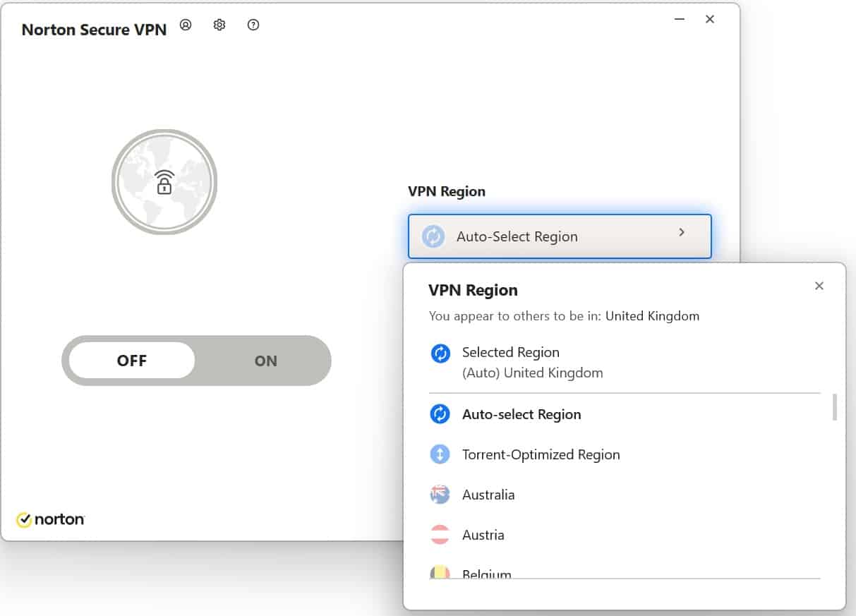Switch the VPN toggle to OFF
The height and width of the screenshot is (616, 856).
coord(131,361)
